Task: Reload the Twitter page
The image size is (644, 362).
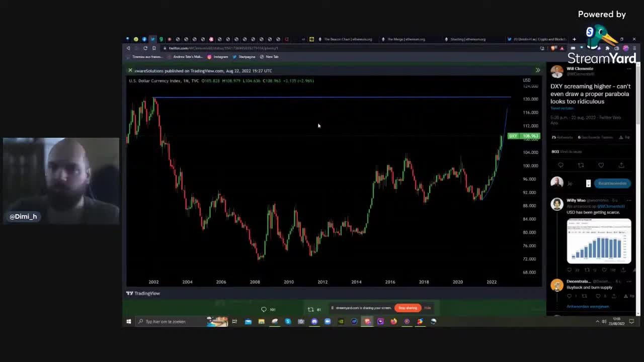Action: [145, 48]
